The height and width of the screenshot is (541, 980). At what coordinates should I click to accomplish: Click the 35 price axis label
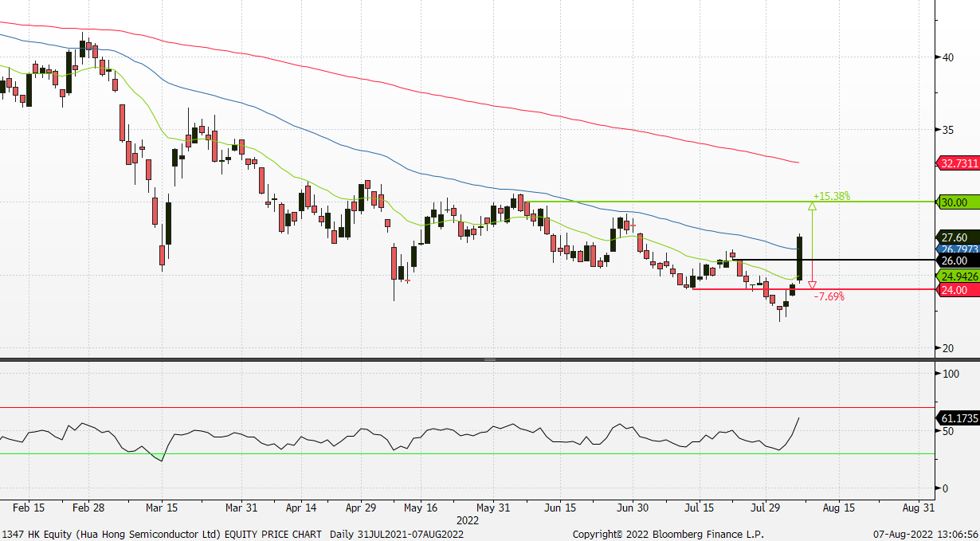tap(948, 130)
